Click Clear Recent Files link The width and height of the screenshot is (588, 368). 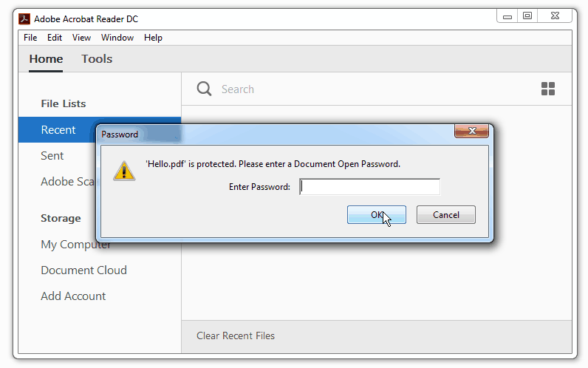(x=236, y=335)
